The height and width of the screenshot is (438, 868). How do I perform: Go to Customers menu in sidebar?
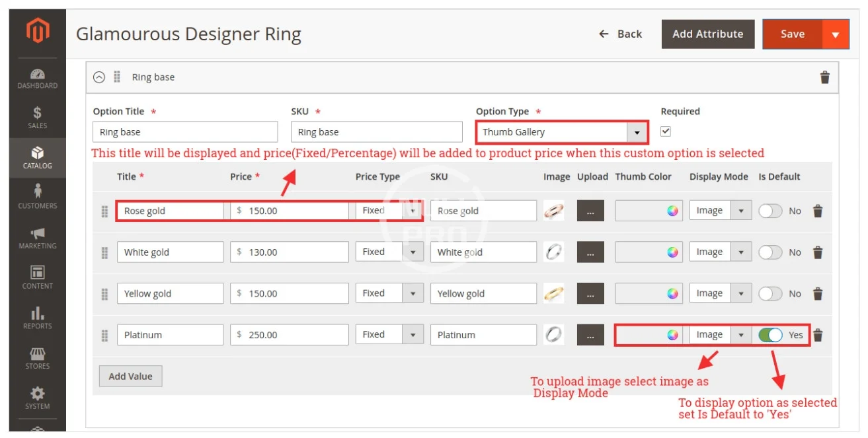(x=38, y=197)
